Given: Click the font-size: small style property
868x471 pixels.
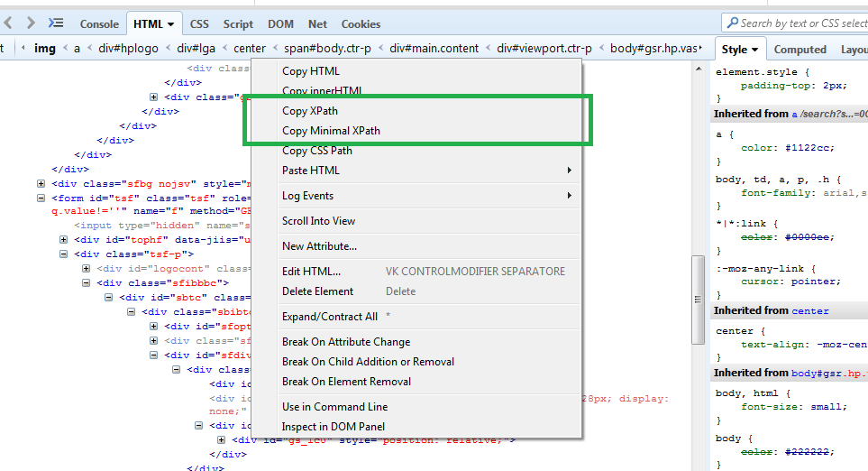Looking at the screenshot, I should (x=794, y=407).
